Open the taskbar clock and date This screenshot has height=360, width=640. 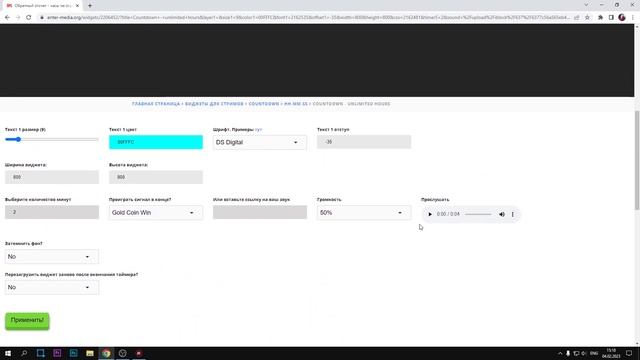(x=611, y=353)
